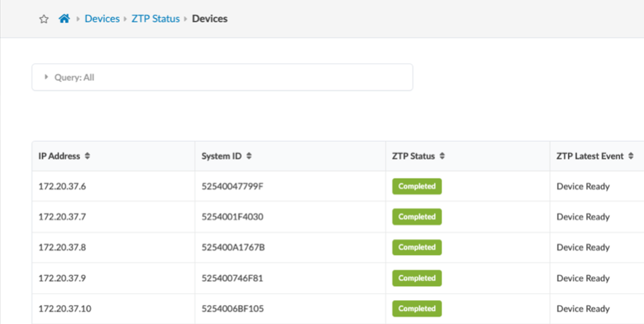This screenshot has width=644, height=324.
Task: Sort by ZTP Status column arrows
Action: pos(442,156)
